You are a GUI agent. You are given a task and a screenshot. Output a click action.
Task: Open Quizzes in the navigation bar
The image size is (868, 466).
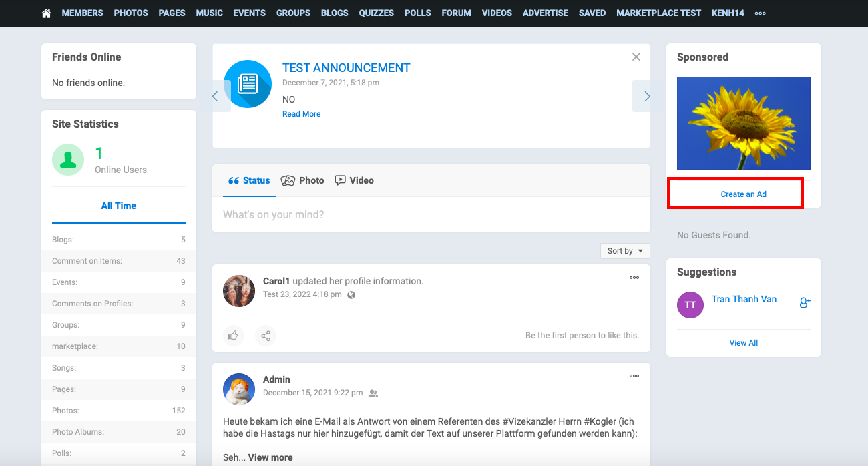pyautogui.click(x=377, y=13)
